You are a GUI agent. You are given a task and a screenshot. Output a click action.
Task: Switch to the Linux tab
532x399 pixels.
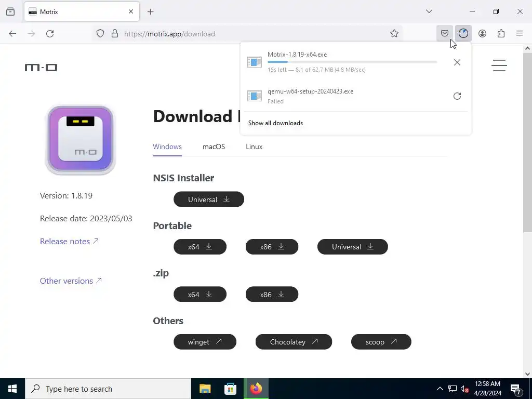click(254, 147)
